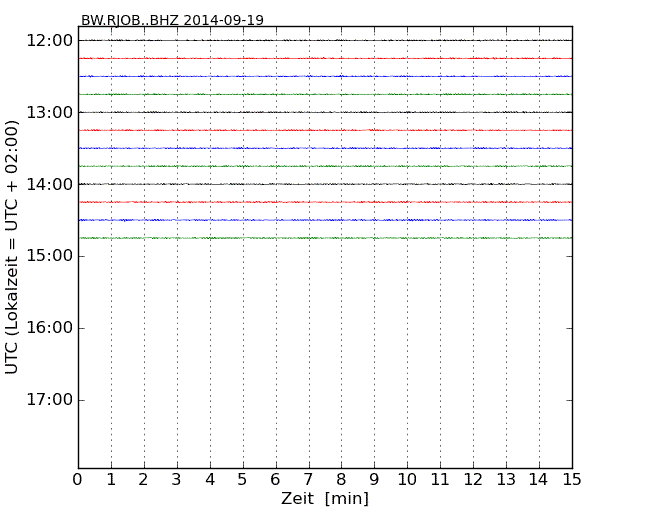
Task: Click the x-axis label Zeit [min]
Action: 325,498
